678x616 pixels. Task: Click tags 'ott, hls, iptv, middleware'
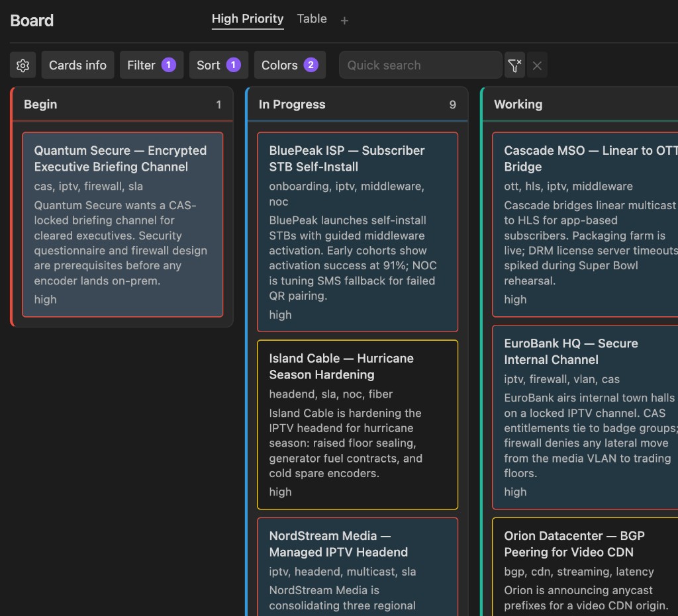(x=568, y=186)
